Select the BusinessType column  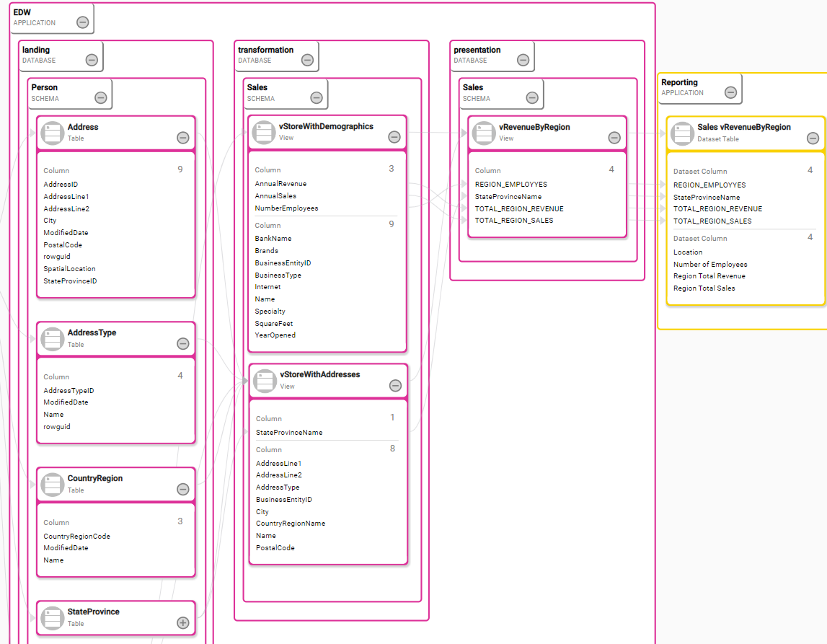click(278, 275)
